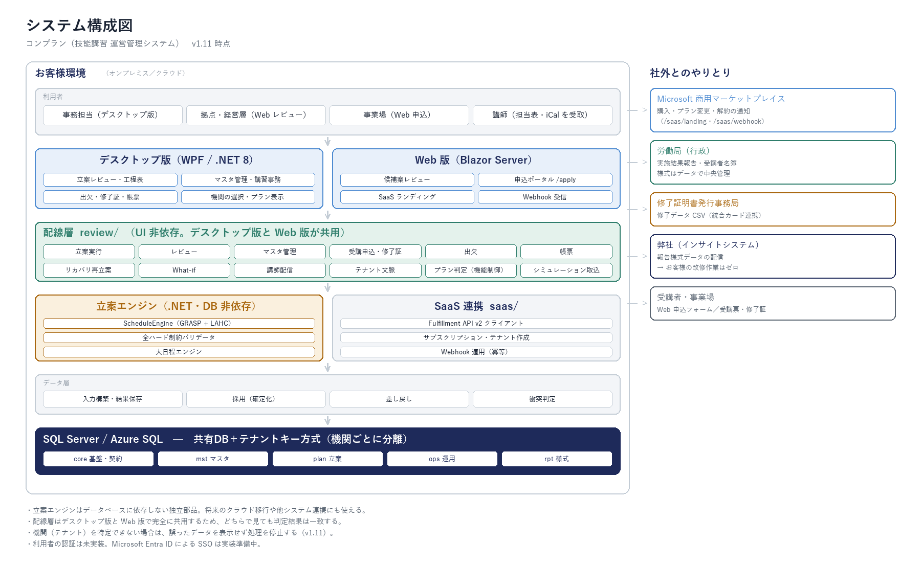This screenshot has height=588, width=921.
Task: Click the core 基盤・契約 schema box
Action: (x=98, y=459)
